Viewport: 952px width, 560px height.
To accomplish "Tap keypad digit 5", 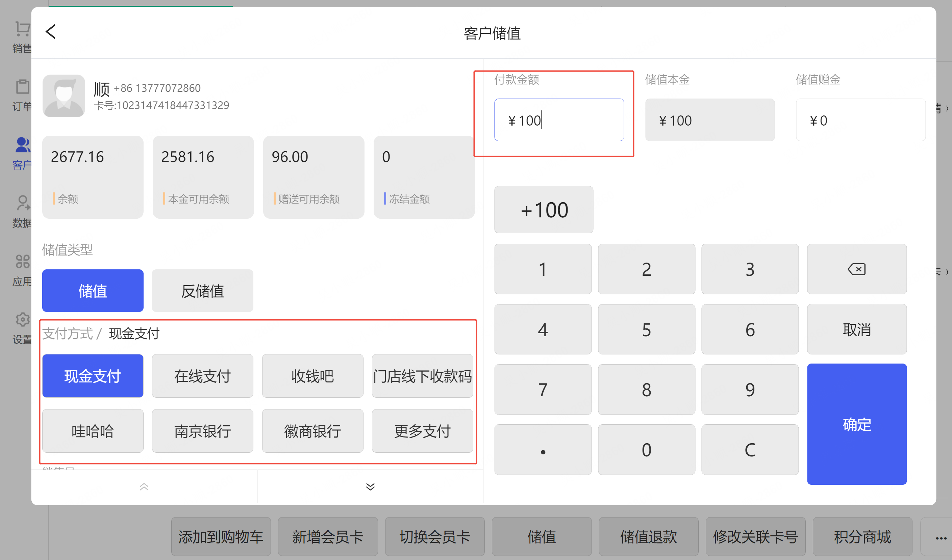I will (x=646, y=329).
